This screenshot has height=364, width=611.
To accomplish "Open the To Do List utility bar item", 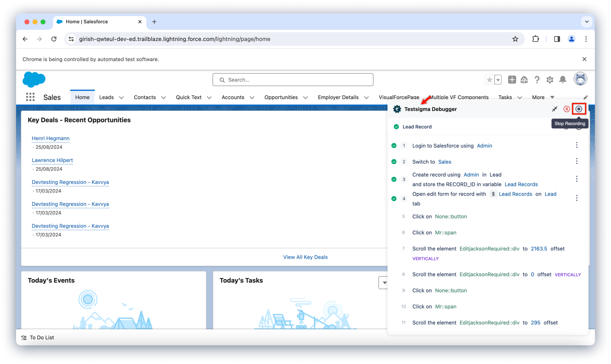I will (38, 337).
